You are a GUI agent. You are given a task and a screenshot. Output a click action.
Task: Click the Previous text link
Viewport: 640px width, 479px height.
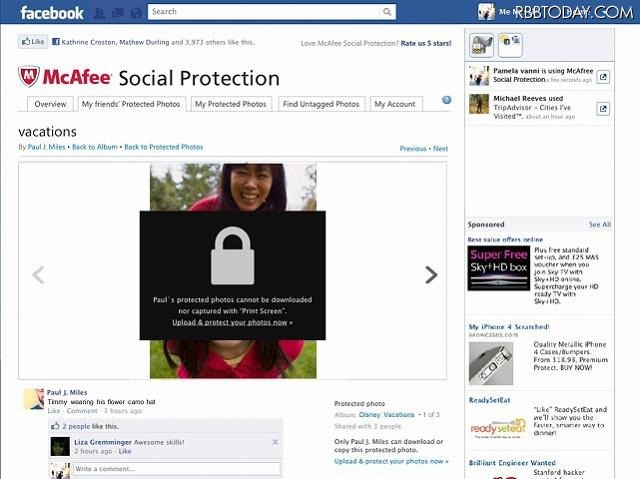[413, 149]
